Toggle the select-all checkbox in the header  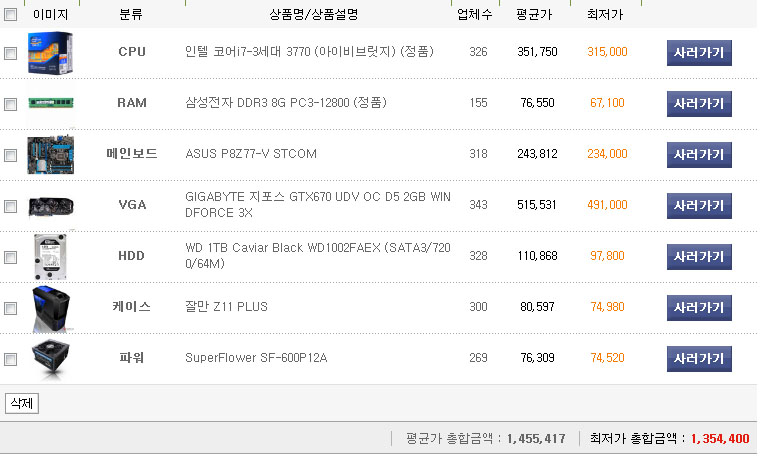click(10, 15)
